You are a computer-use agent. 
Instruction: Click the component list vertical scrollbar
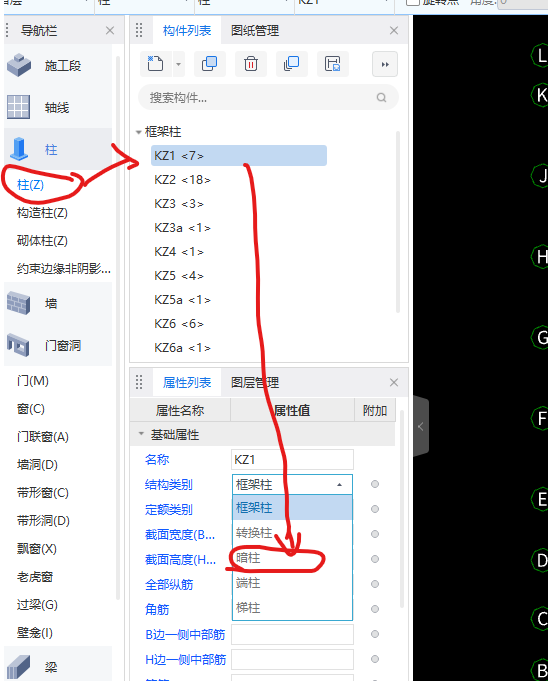pos(398,221)
